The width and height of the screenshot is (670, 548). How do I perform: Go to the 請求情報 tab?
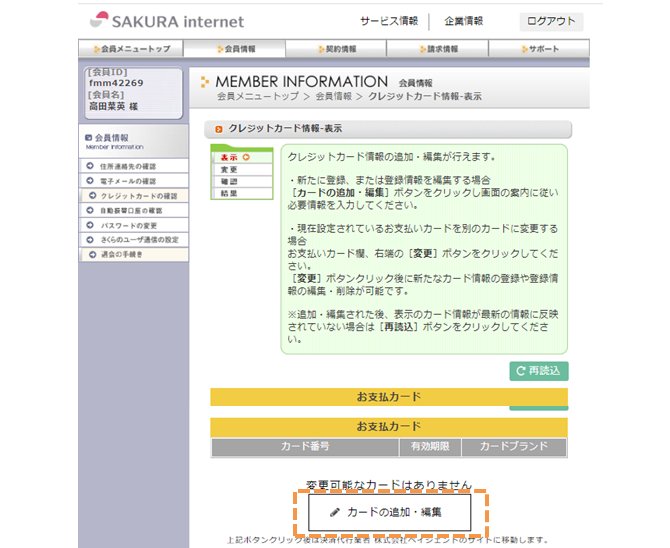[438, 49]
